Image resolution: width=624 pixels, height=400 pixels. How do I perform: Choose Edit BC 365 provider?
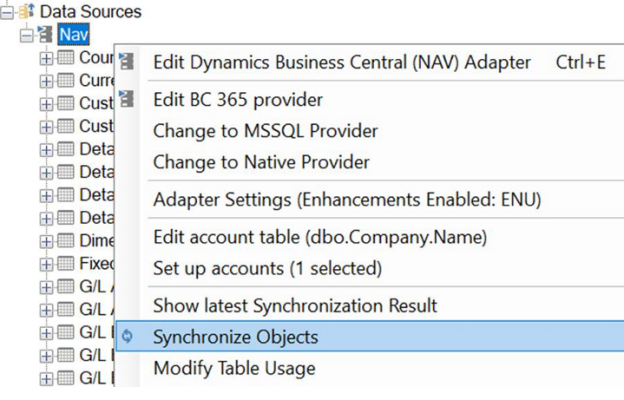pyautogui.click(x=370, y=100)
